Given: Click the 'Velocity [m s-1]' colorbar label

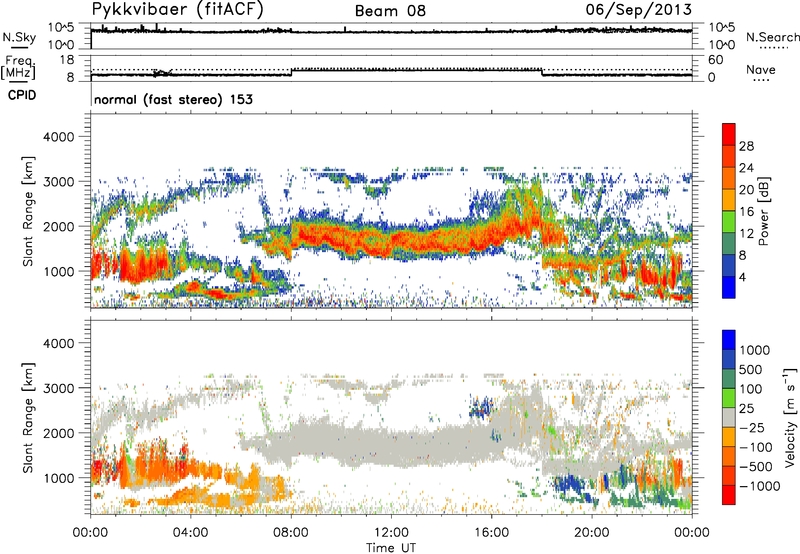Looking at the screenshot, I should click(790, 417).
